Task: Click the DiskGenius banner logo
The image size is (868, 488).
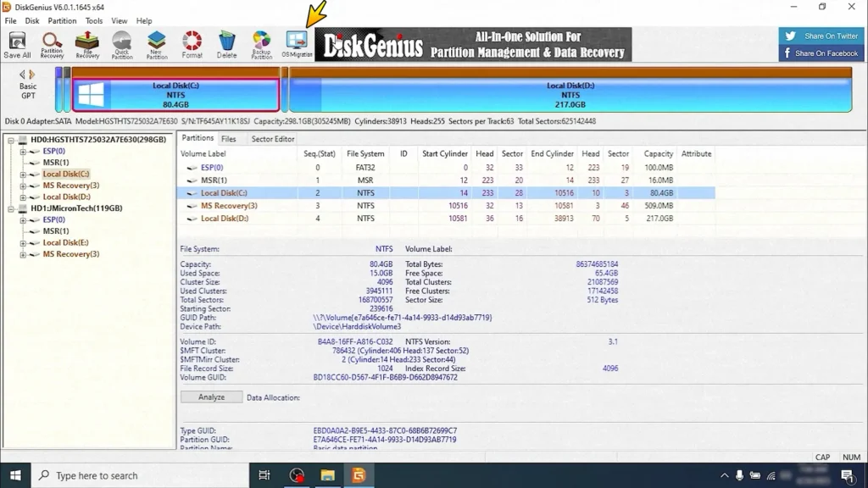Action: pos(373,46)
